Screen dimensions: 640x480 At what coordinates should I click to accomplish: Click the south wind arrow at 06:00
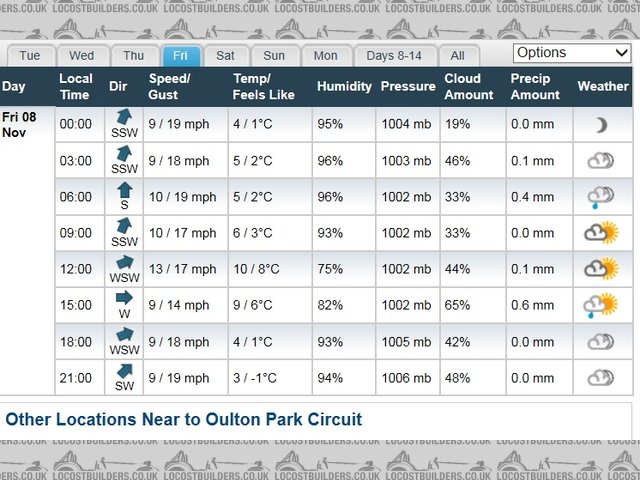124,190
